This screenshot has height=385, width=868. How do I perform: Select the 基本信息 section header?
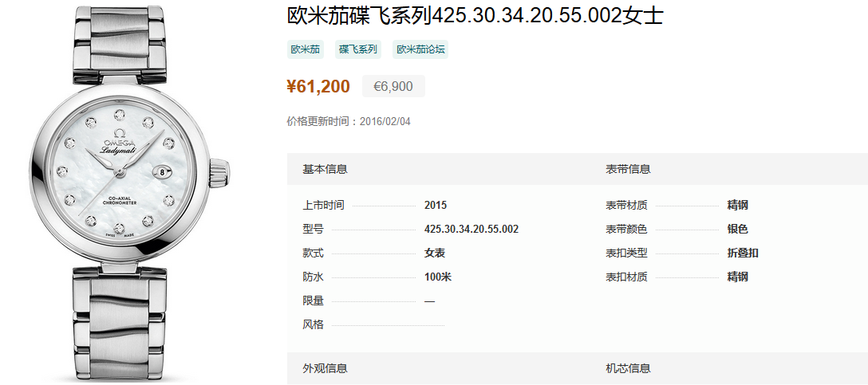[x=325, y=169]
